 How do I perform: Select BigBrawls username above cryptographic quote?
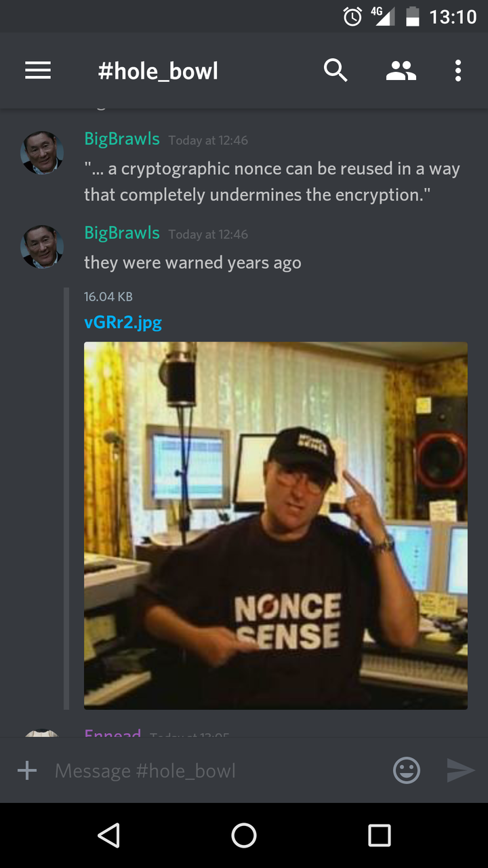pyautogui.click(x=122, y=139)
